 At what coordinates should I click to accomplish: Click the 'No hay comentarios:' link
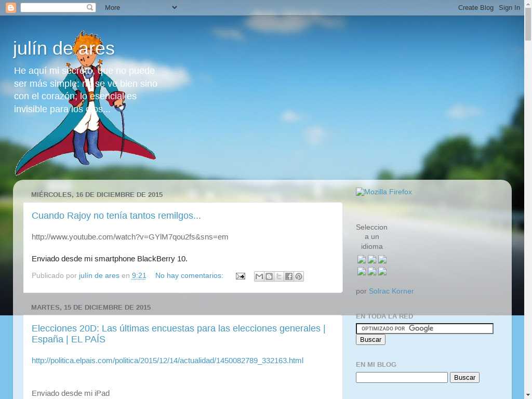point(189,275)
